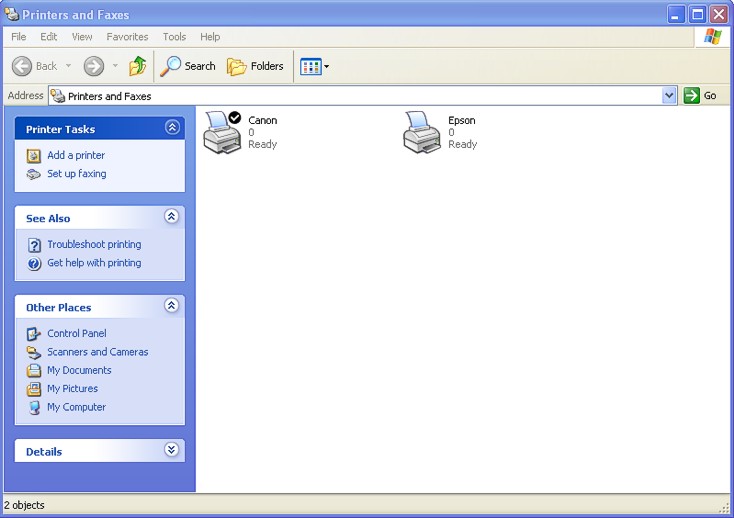Go to Control Panel link
Image resolution: width=734 pixels, height=518 pixels.
pos(77,333)
